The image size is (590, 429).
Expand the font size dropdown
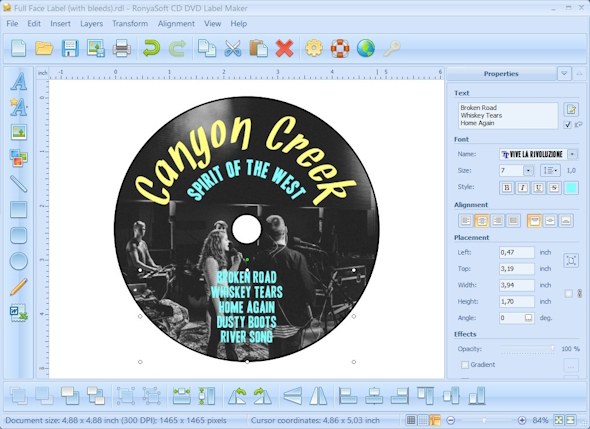click(528, 171)
